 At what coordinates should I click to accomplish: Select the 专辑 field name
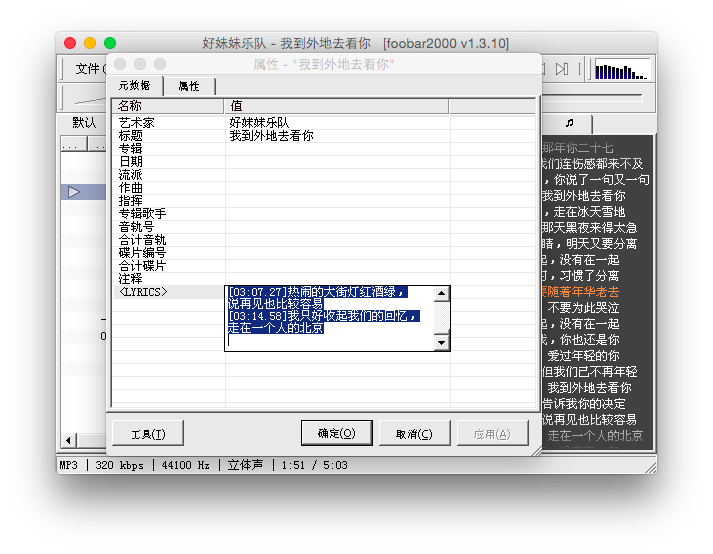[131, 149]
